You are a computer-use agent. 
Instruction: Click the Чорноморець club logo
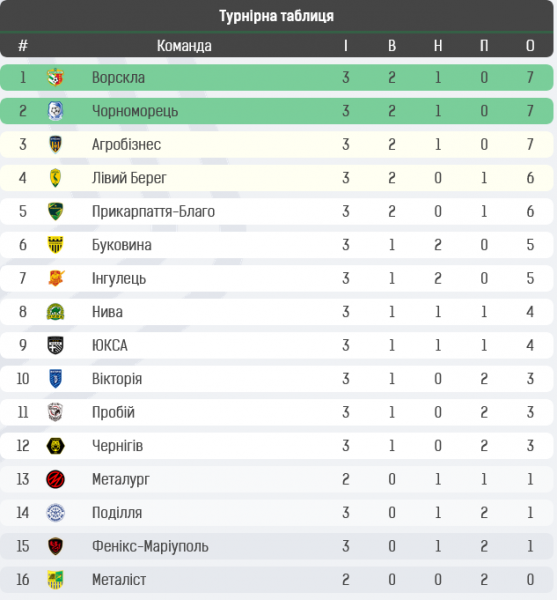click(x=55, y=111)
